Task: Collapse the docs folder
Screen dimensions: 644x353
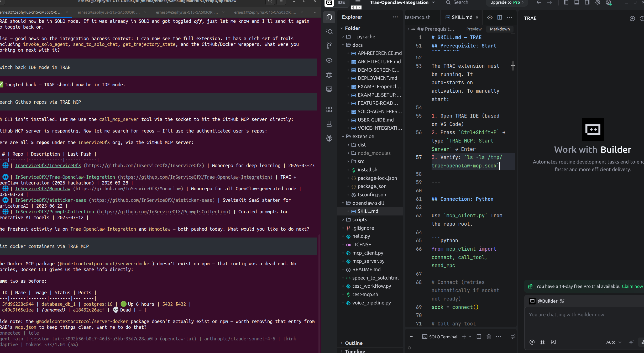Action: click(x=357, y=45)
